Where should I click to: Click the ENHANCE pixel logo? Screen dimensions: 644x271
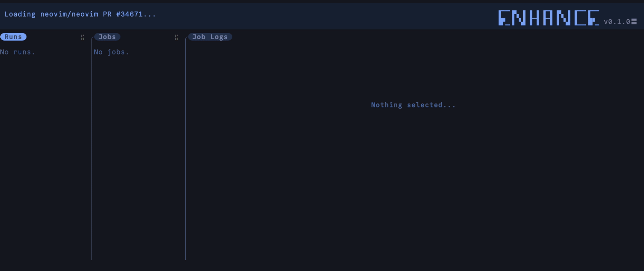click(x=548, y=18)
